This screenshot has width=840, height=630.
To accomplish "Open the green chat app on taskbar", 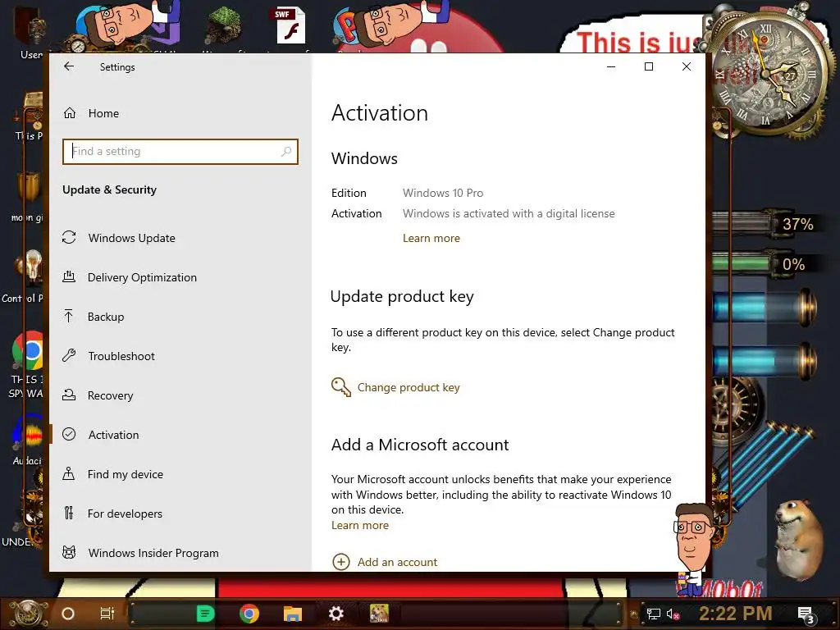I will (206, 614).
